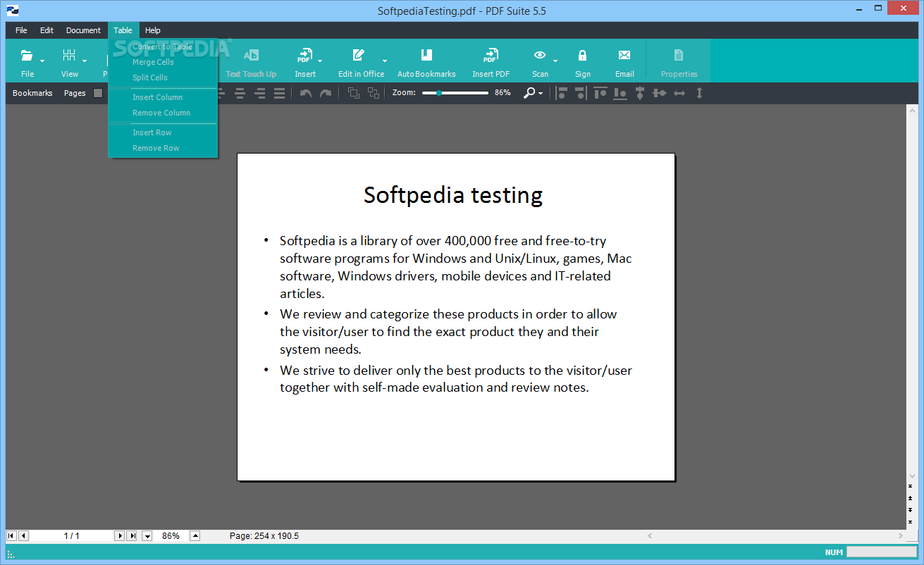
Task: Click Send to Back icon
Action: click(x=373, y=93)
